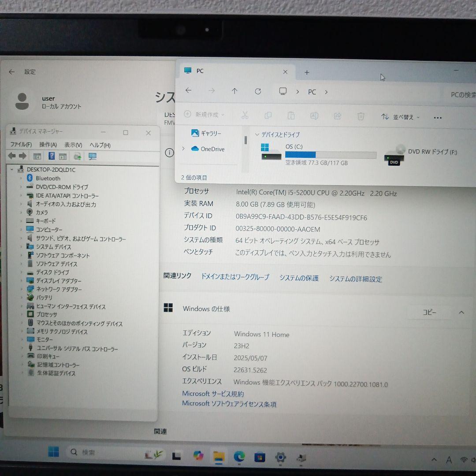This screenshot has width=476, height=476.
Task: Open File Explorer from taskbar
Action: click(219, 456)
